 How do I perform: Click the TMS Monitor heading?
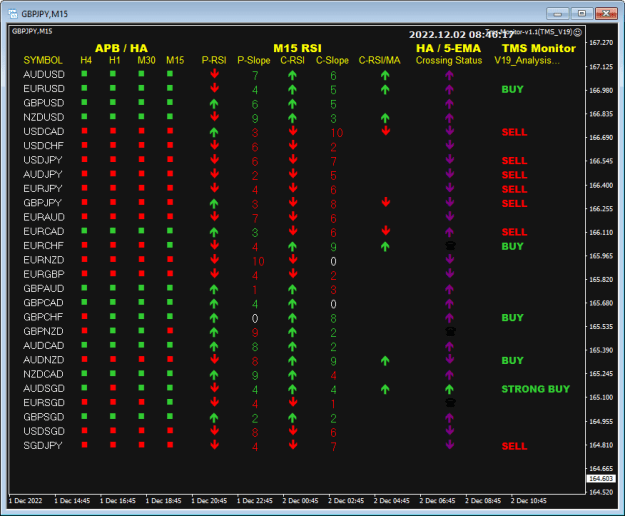click(539, 48)
